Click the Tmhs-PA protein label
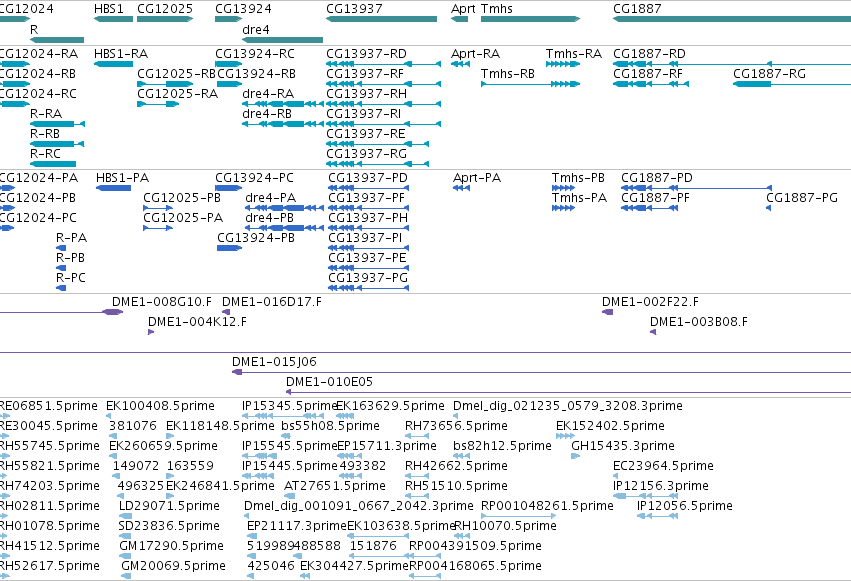This screenshot has width=851, height=581. tap(580, 198)
